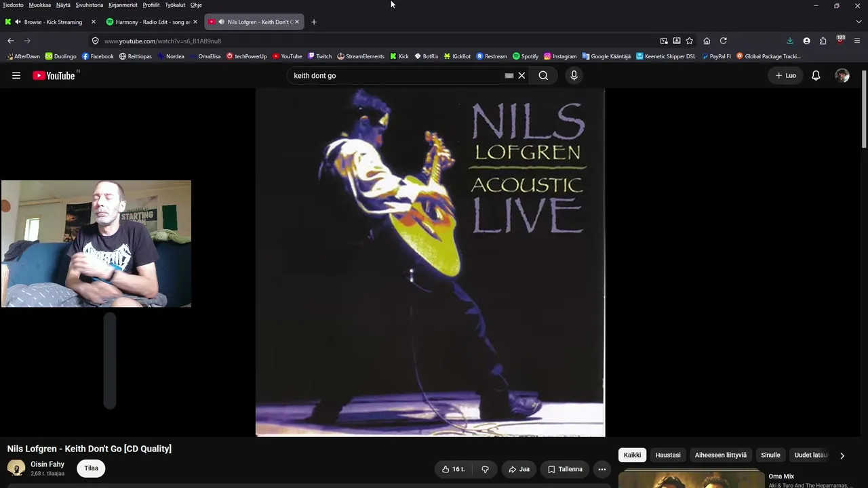Close the Harmony - Radio Edit tab

(195, 22)
